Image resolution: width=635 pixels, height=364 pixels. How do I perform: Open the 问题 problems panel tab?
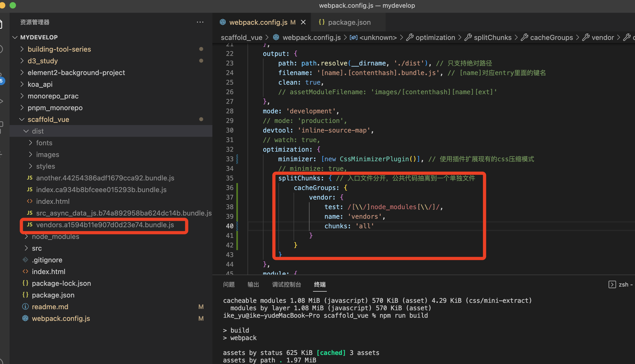coord(229,284)
